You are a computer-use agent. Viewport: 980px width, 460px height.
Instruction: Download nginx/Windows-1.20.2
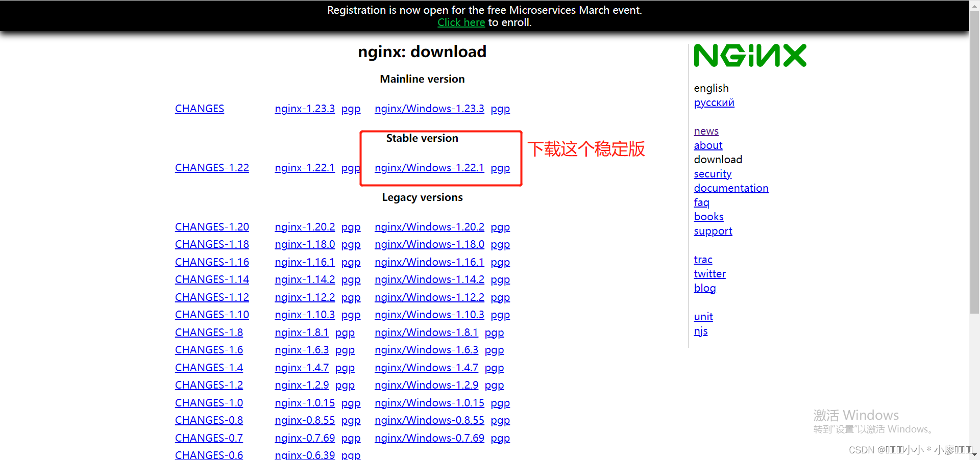pos(429,227)
